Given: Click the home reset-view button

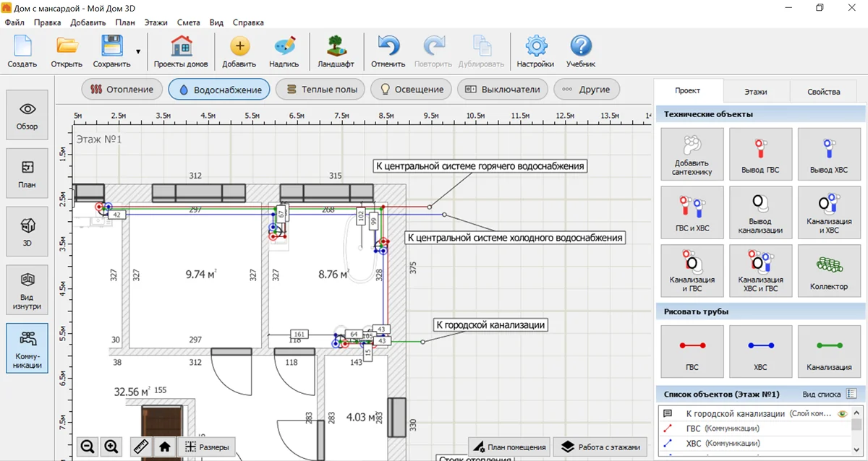Looking at the screenshot, I should tap(165, 447).
